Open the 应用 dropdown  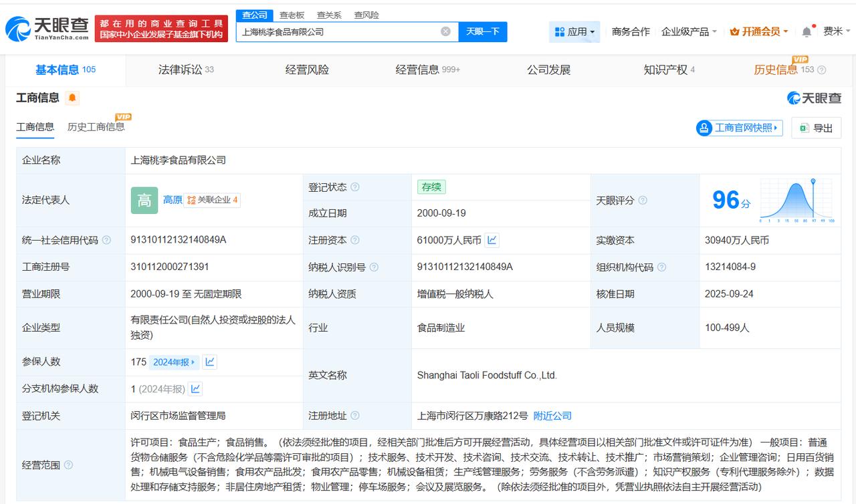[x=574, y=31]
